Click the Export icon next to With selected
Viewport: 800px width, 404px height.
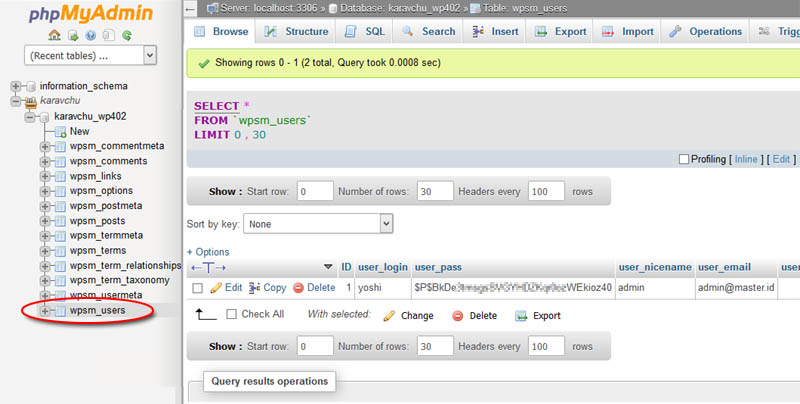point(521,316)
